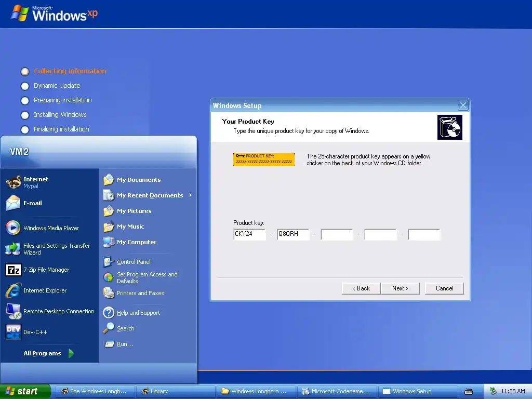Switch to Microsoft Codename taskbar item
The height and width of the screenshot is (399, 532).
click(x=337, y=392)
